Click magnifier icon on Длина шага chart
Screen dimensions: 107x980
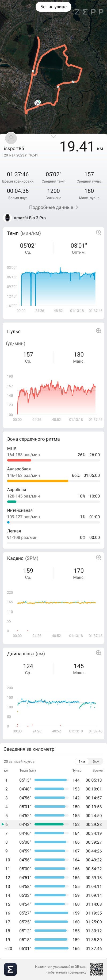point(98,653)
